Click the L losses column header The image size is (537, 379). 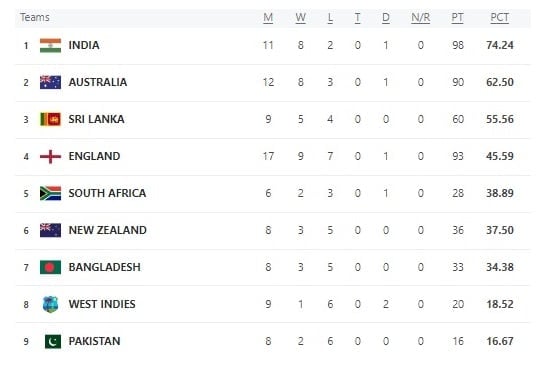click(330, 17)
